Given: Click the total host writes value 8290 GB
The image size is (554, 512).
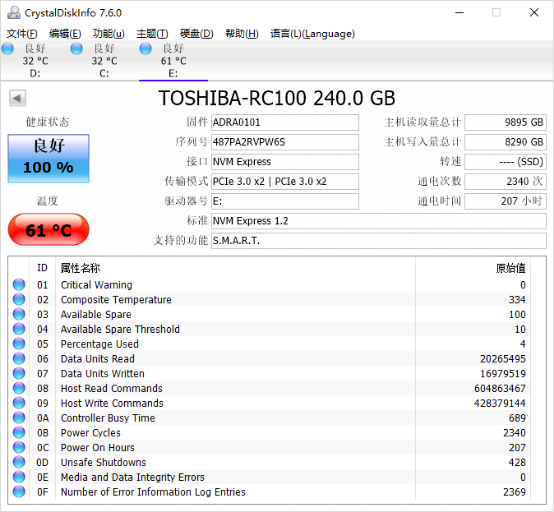Looking at the screenshot, I should [x=505, y=142].
